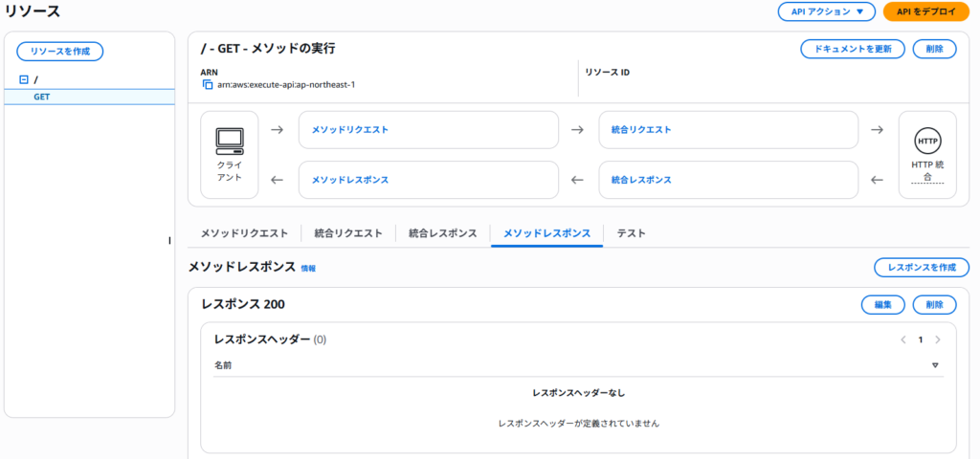Open the 統合リクエスト tab
The image size is (980, 459).
coord(348,233)
